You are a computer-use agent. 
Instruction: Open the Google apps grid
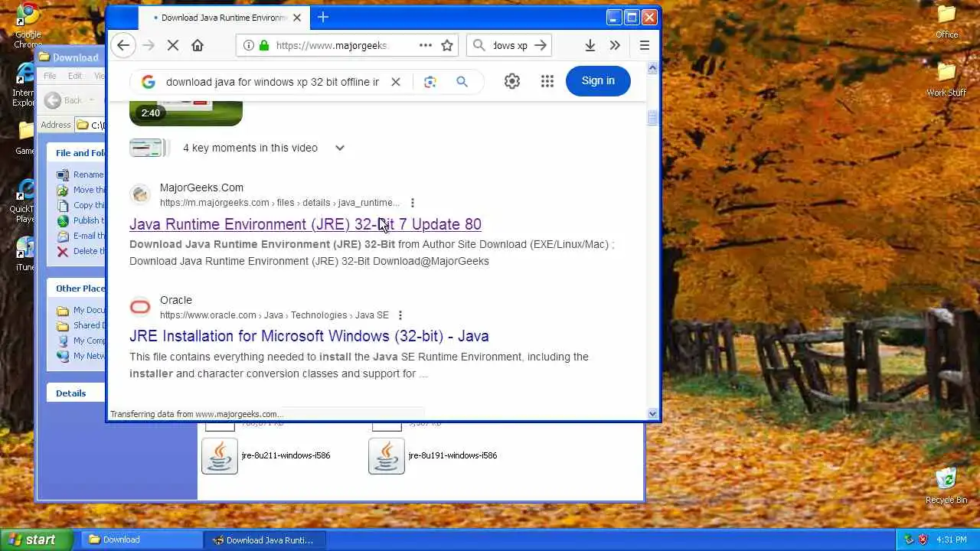tap(547, 81)
